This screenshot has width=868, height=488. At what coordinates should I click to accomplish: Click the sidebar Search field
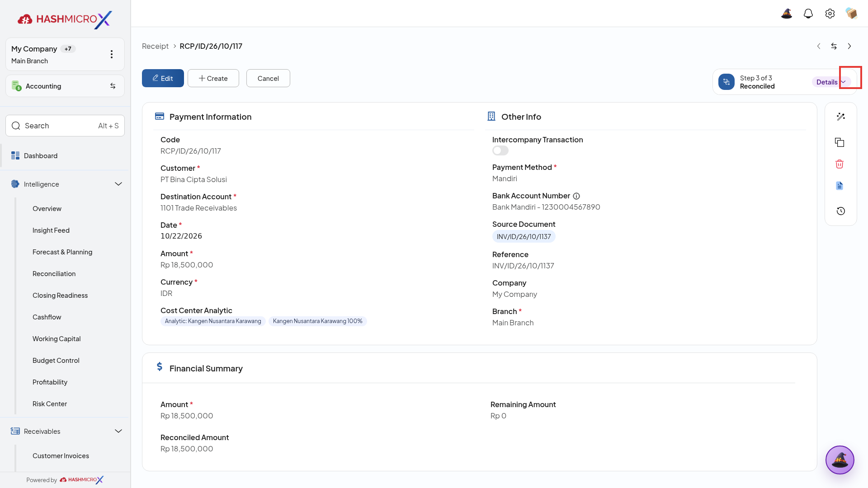(65, 126)
